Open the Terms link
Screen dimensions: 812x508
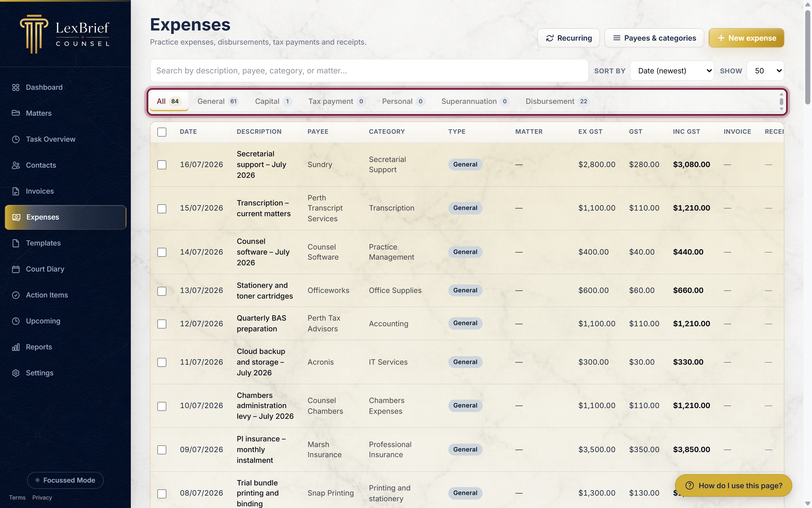[x=17, y=498]
